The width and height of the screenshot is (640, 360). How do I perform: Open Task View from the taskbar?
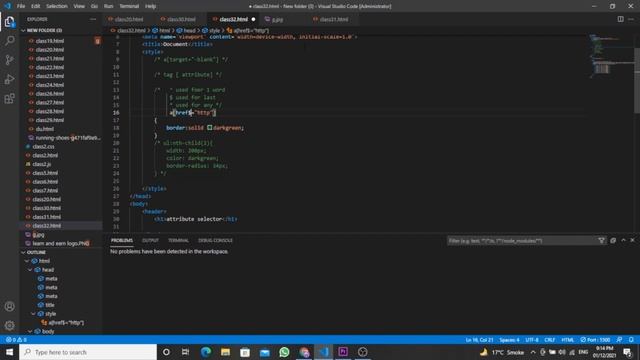[185, 352]
